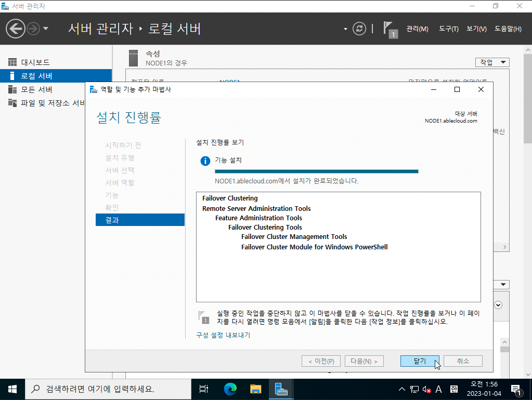
Task: Open the Windows Start menu
Action: (12, 389)
